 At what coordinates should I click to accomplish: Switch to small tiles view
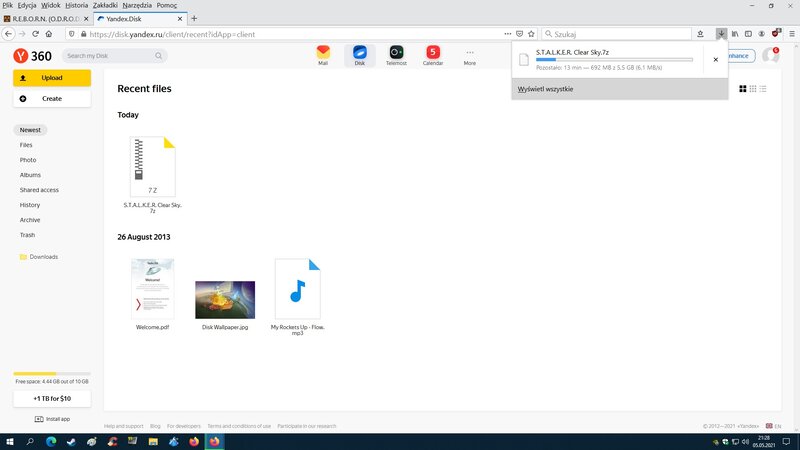coord(753,89)
